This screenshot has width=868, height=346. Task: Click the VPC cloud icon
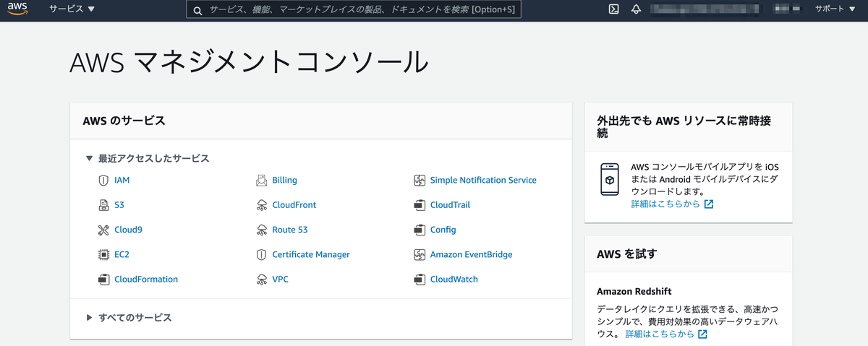click(x=261, y=279)
